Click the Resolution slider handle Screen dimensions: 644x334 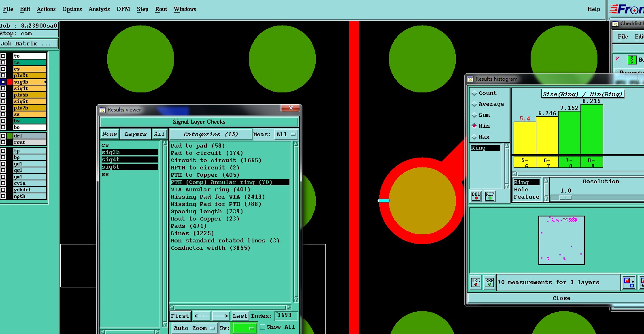pos(565,198)
